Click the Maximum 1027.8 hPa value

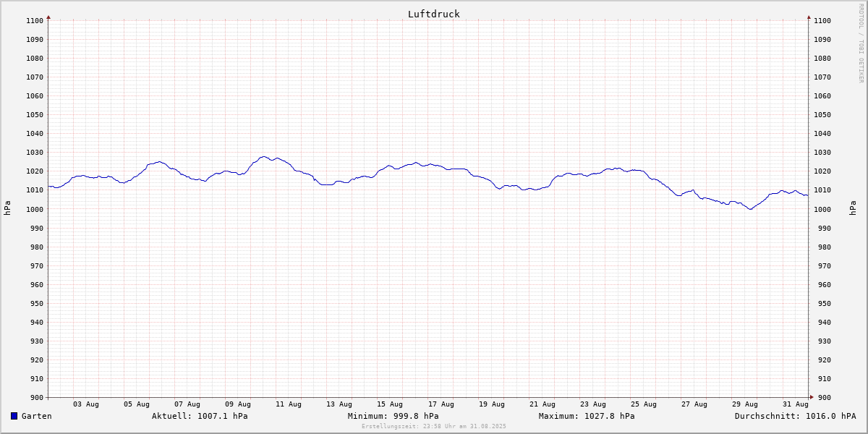pos(587,416)
